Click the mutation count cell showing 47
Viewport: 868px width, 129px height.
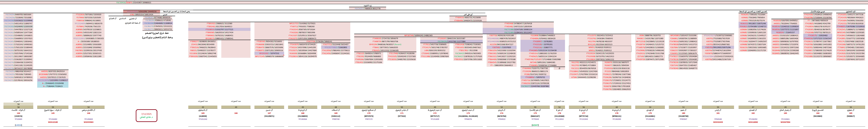753,107
